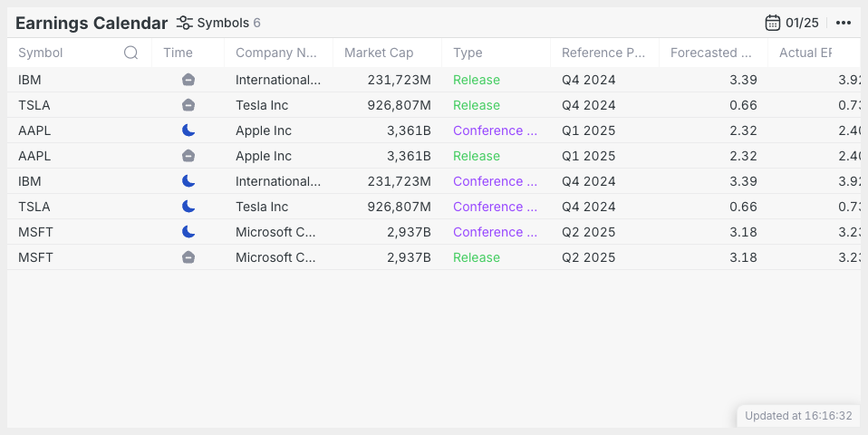Viewport: 868px width, 435px height.
Task: Select IBM symbol in the first row
Action: click(29, 80)
